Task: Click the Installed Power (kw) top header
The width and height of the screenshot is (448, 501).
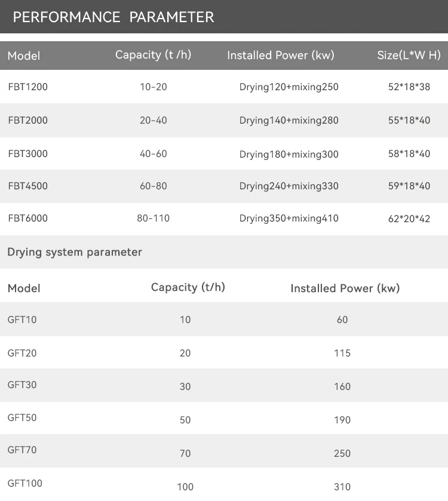Action: [280, 55]
